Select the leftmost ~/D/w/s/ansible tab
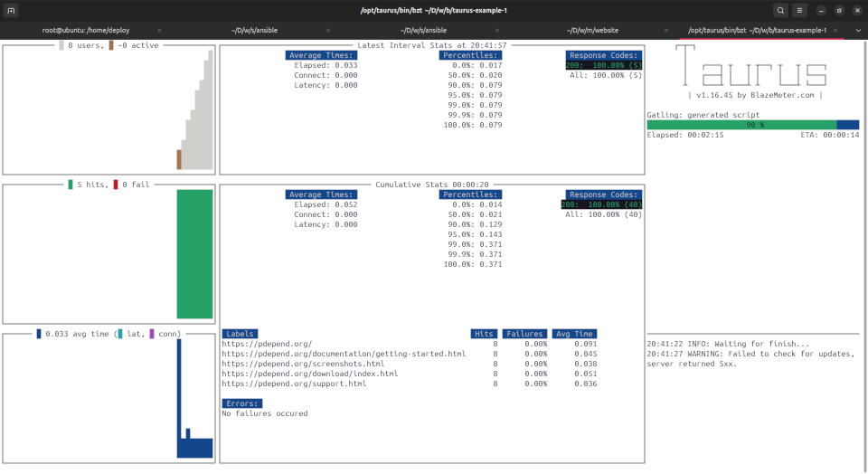Image resolution: width=868 pixels, height=474 pixels. tap(253, 30)
